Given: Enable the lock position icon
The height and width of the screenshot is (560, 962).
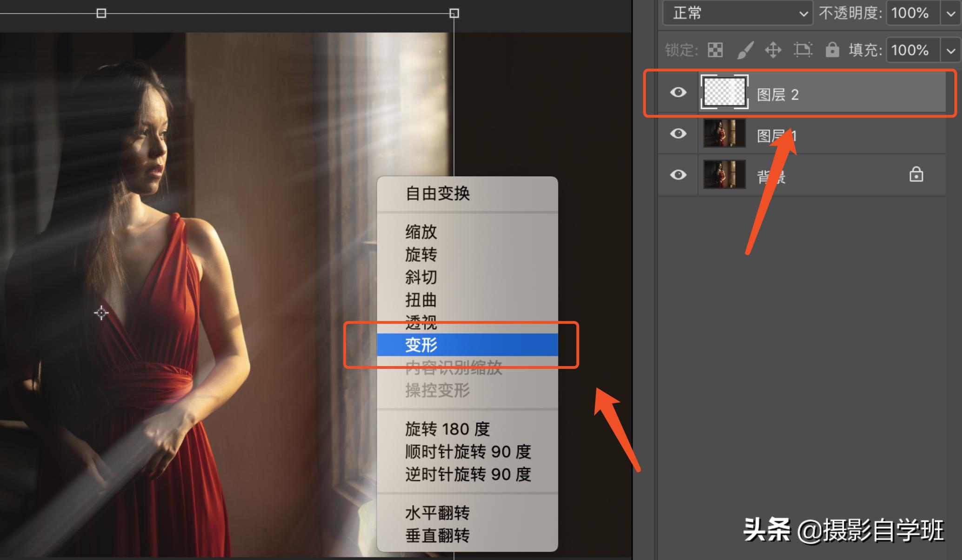Looking at the screenshot, I should pyautogui.click(x=774, y=50).
